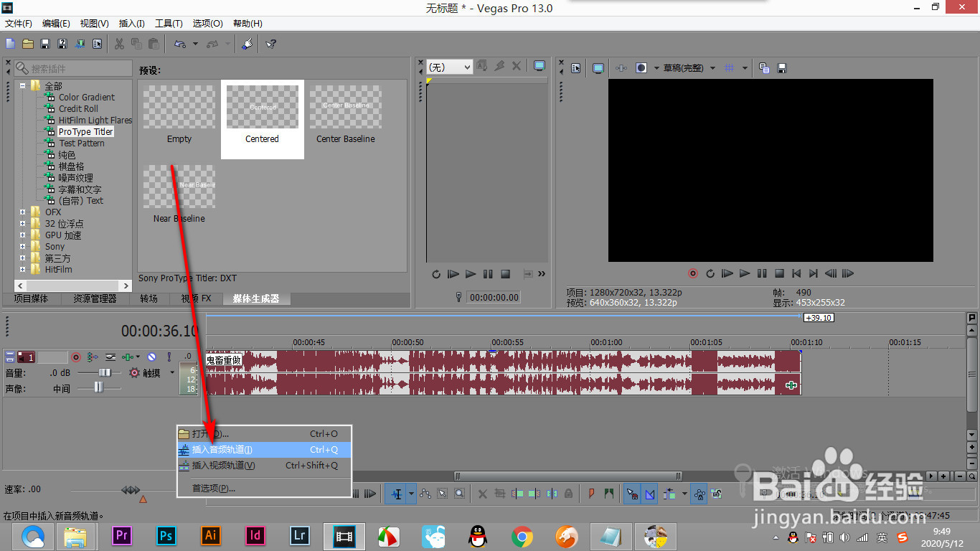
Task: Expand the 第三方 folder
Action: [23, 258]
